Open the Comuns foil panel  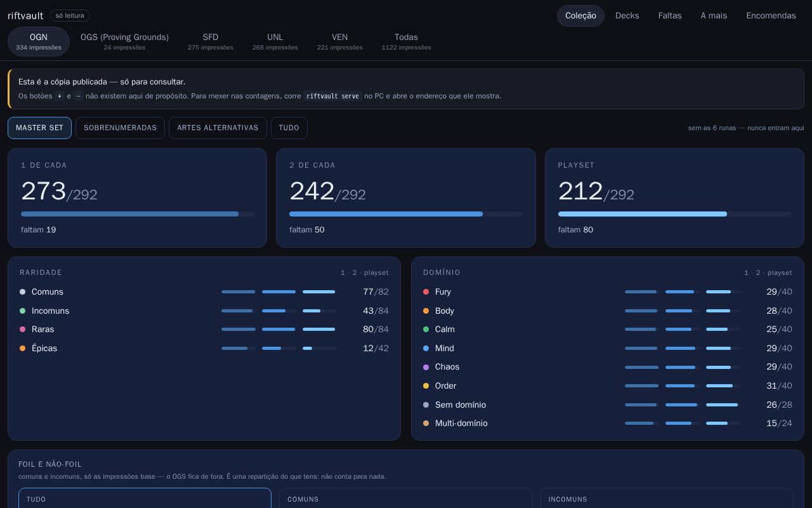click(x=406, y=498)
